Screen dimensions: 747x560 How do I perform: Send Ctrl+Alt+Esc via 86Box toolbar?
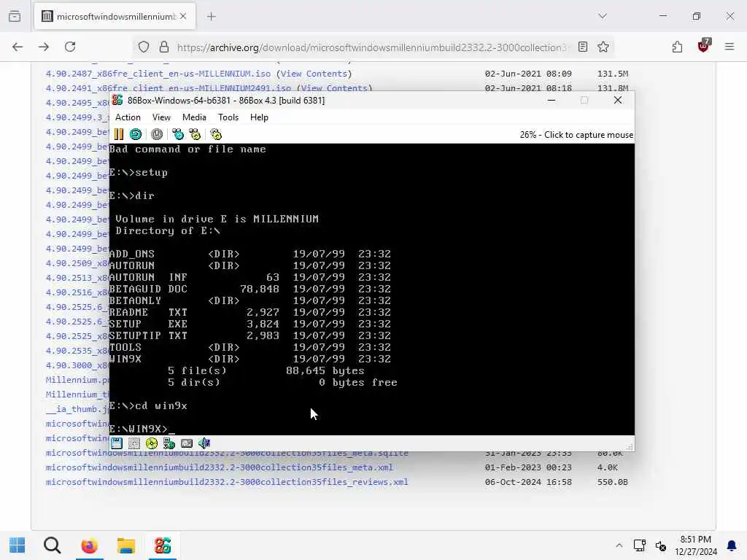(195, 135)
